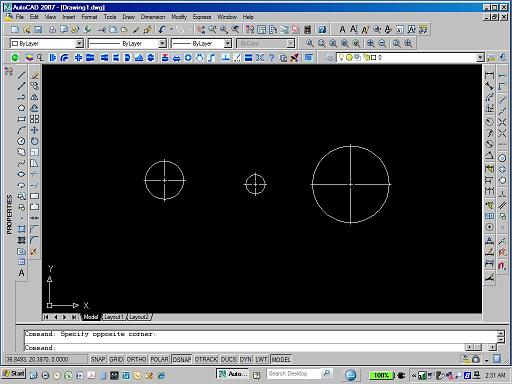The width and height of the screenshot is (512, 384).
Task: Click the largest circle's center in drawing
Action: click(x=350, y=184)
